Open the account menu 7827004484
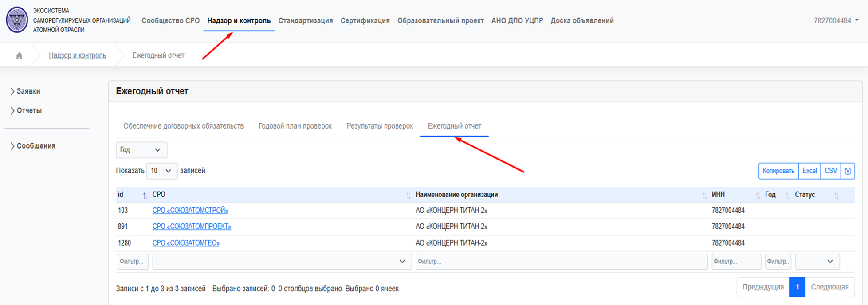Image resolution: width=868 pixels, height=305 pixels. [x=836, y=20]
